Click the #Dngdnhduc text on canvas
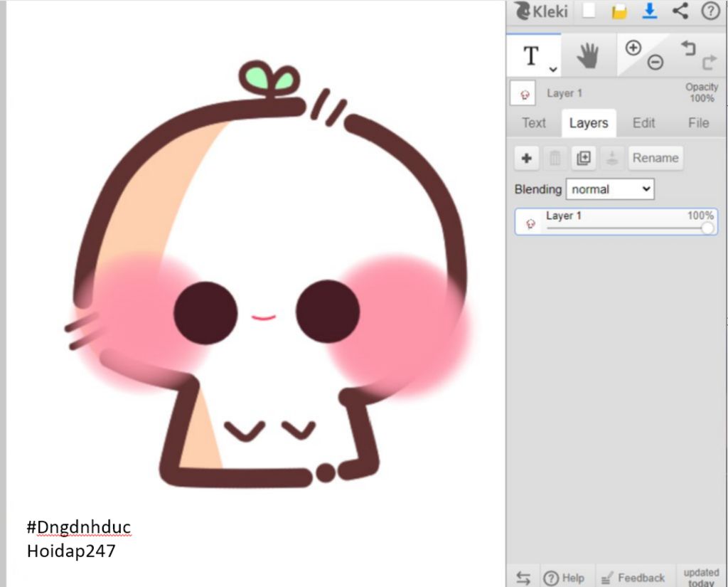 pyautogui.click(x=78, y=527)
